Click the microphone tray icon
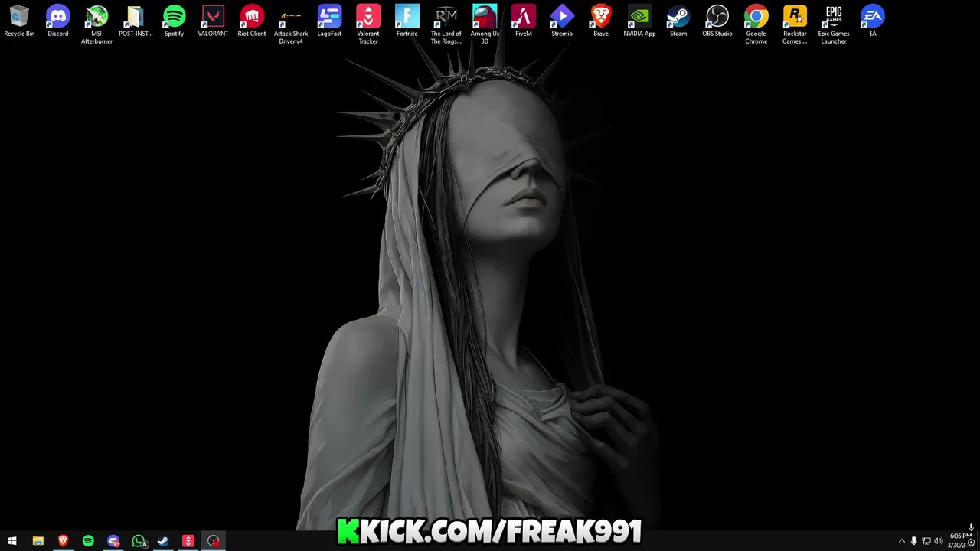This screenshot has height=551, width=980. click(x=913, y=541)
